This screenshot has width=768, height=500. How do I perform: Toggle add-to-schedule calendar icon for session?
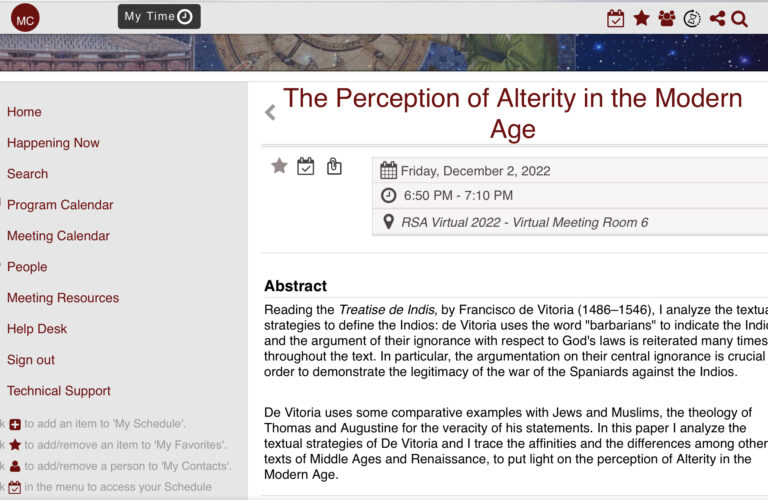pyautogui.click(x=306, y=166)
